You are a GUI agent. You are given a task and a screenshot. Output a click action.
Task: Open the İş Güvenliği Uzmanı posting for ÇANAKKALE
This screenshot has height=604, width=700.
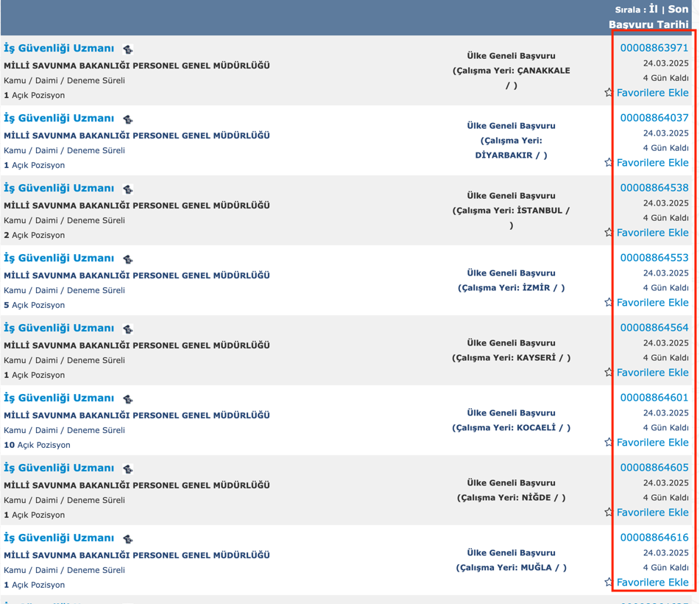(59, 48)
